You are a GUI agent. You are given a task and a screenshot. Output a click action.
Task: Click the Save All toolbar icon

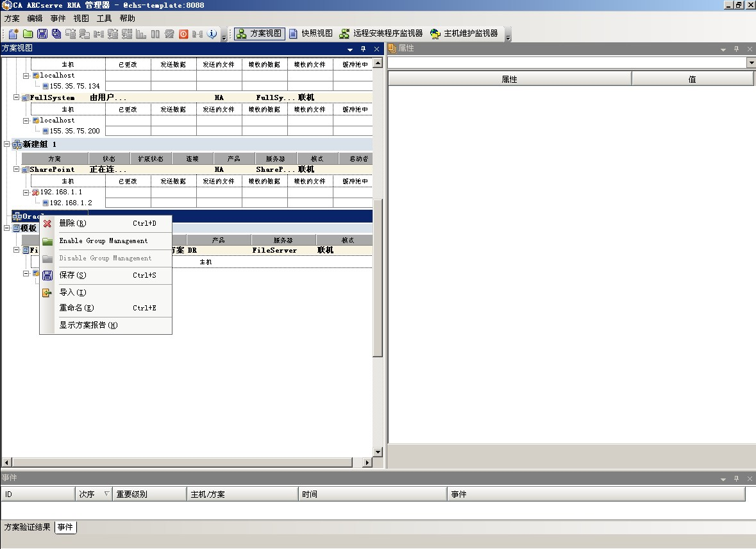tap(56, 34)
